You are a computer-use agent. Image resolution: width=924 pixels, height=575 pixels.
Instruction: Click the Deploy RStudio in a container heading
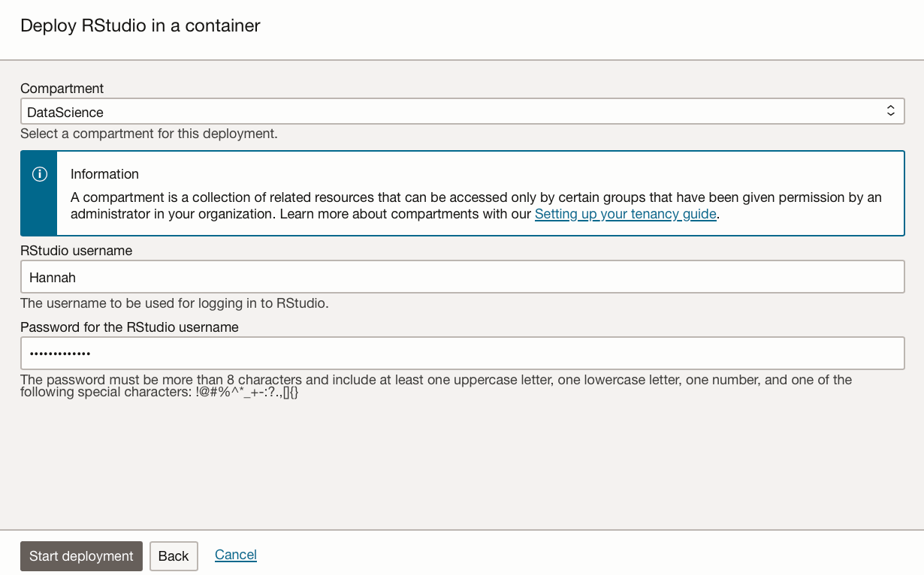point(140,26)
